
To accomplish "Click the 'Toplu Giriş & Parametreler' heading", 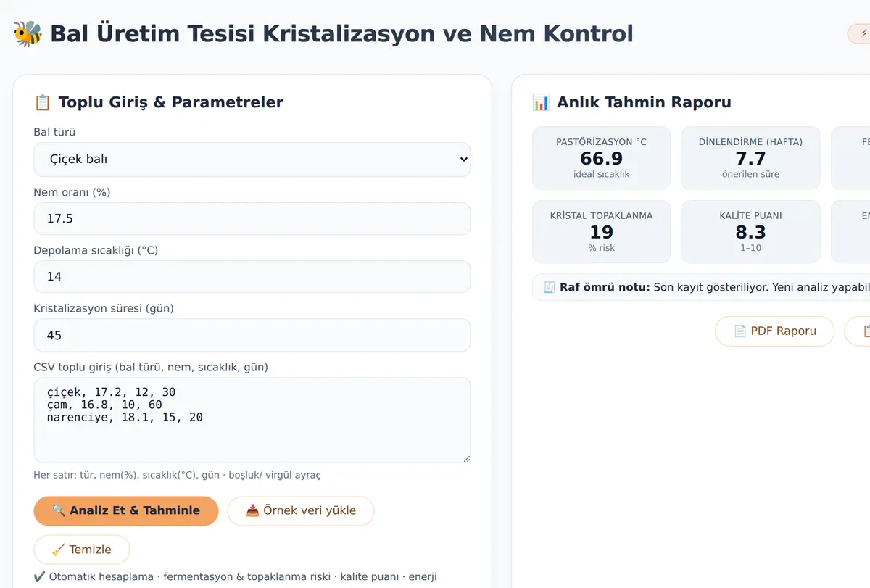I will coord(170,102).
